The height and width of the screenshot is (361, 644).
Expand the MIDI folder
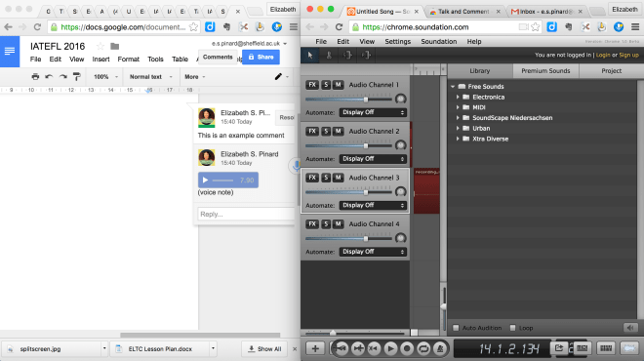pyautogui.click(x=458, y=107)
